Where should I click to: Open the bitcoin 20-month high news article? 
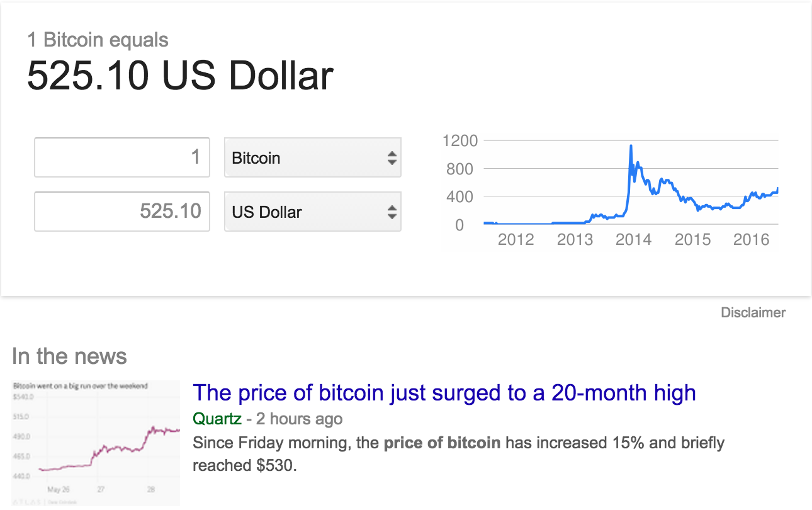click(x=445, y=392)
